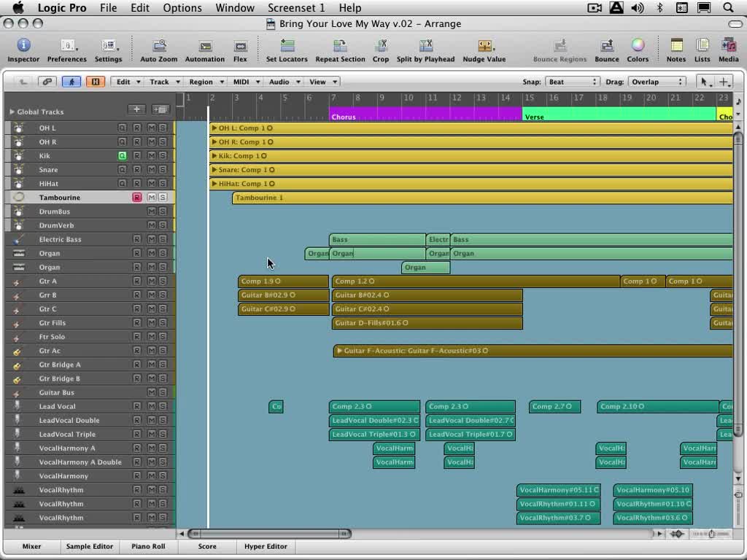Click the Bluetooth menu bar icon
Image resolution: width=747 pixels, height=560 pixels.
coord(659,7)
